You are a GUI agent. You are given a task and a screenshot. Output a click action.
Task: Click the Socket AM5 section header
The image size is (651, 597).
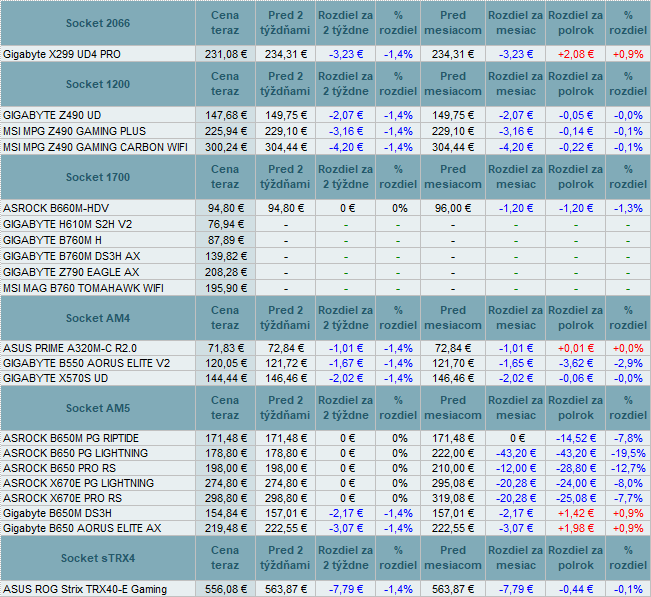98,408
